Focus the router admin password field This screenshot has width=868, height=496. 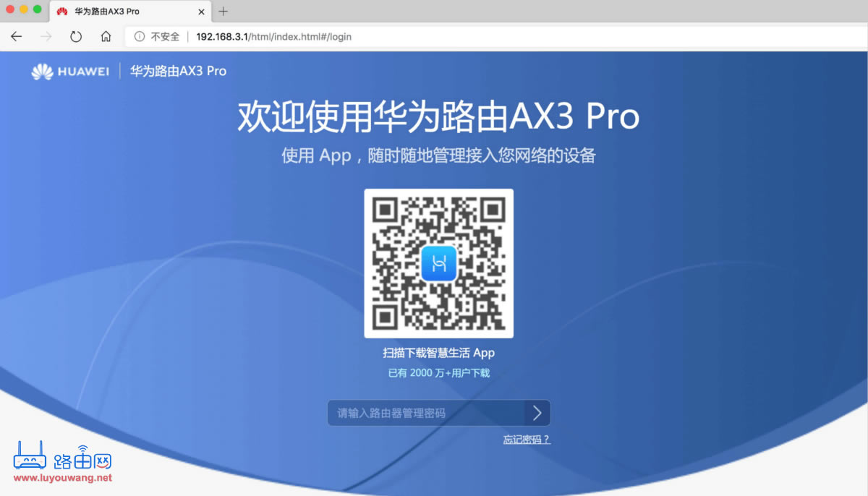pos(420,413)
